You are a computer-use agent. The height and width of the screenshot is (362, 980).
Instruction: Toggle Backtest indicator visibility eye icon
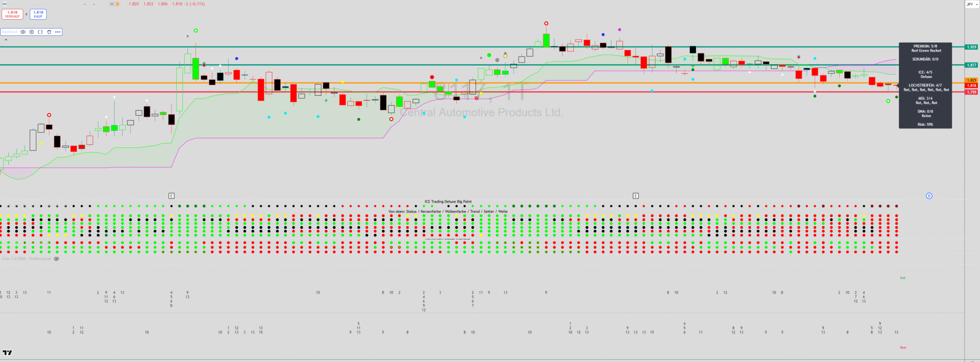(x=23, y=32)
